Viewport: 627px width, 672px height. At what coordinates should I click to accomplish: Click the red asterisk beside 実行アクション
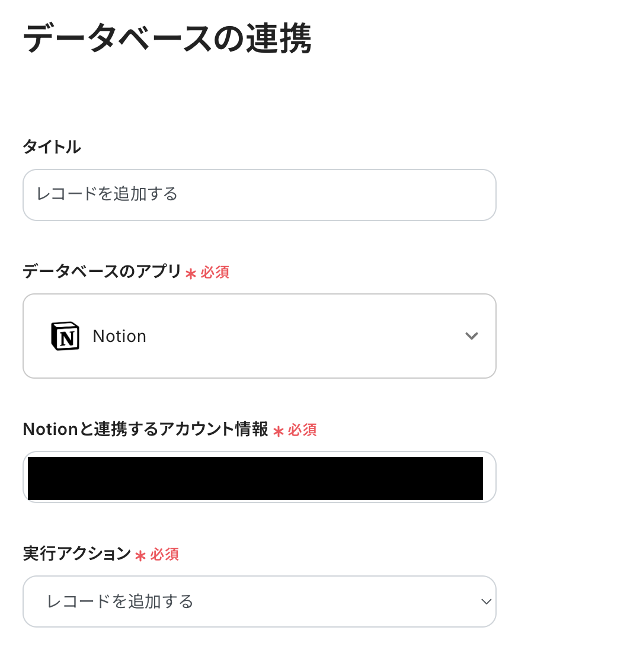tap(140, 555)
